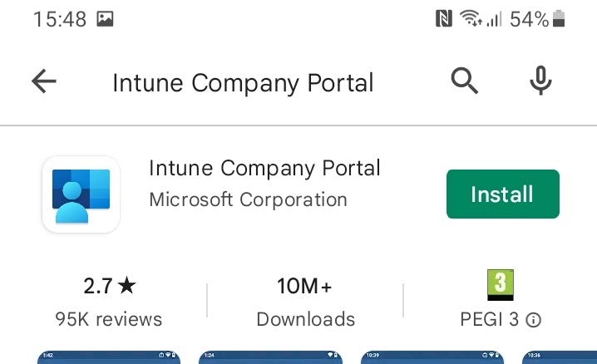Open the Intune Company Portal app title
This screenshot has height=364, width=597.
coord(264,168)
